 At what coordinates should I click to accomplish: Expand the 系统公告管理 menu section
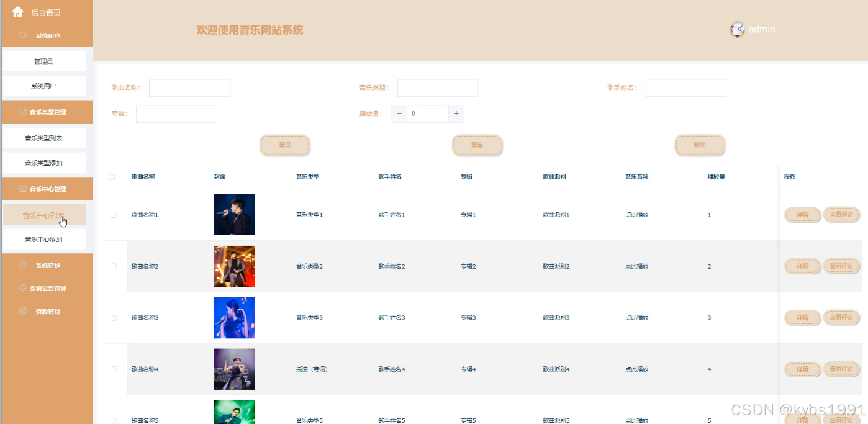(x=47, y=288)
